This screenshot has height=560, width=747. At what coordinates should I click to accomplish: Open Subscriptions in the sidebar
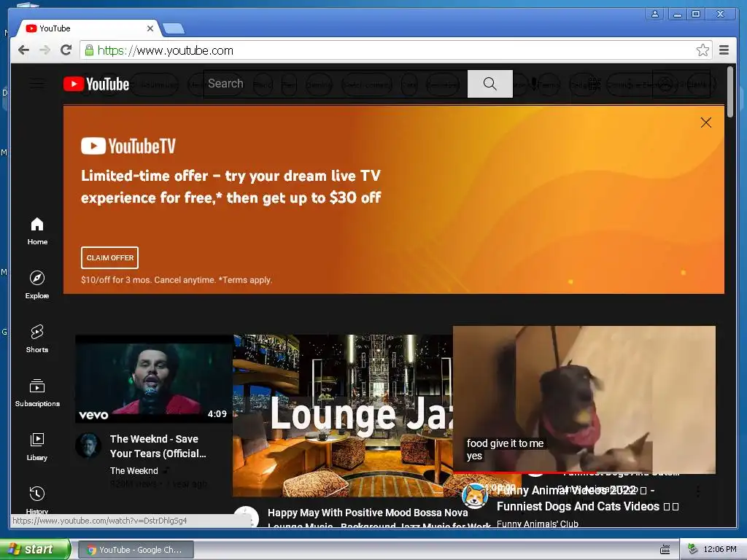tap(37, 393)
